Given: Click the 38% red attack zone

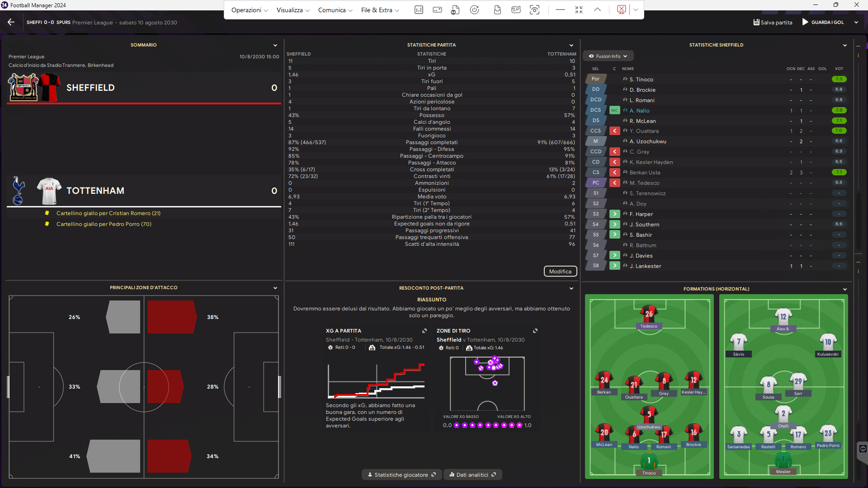Looking at the screenshot, I should click(171, 317).
